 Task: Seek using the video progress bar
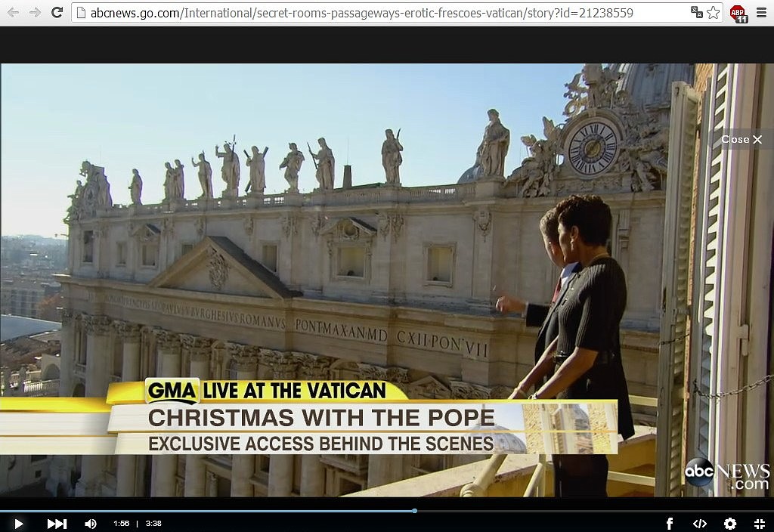(387, 511)
